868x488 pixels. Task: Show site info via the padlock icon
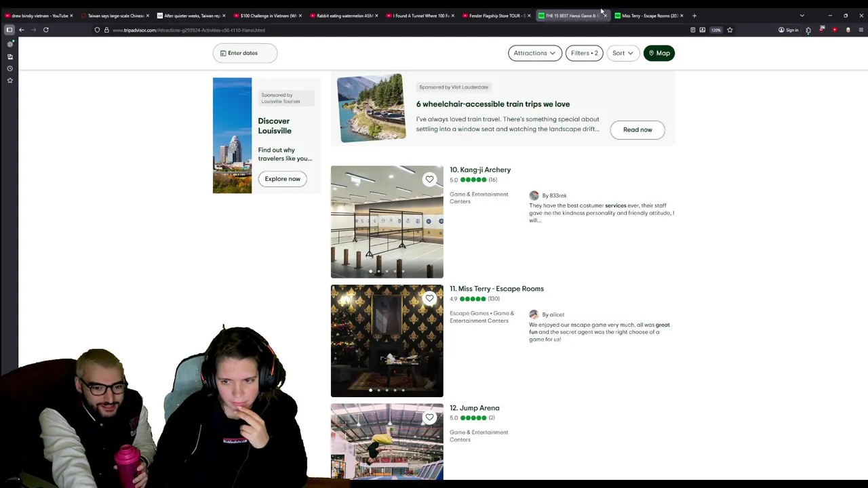pos(106,30)
